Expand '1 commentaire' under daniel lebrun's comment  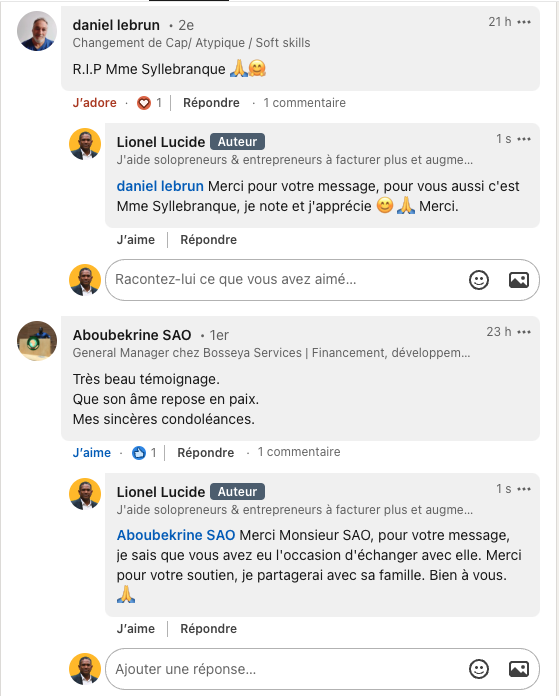(305, 103)
